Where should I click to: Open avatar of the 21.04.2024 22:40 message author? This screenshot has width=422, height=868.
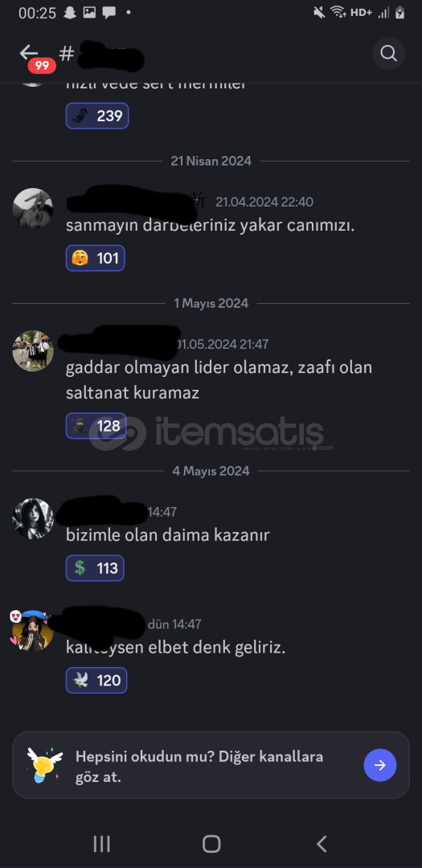point(33,208)
